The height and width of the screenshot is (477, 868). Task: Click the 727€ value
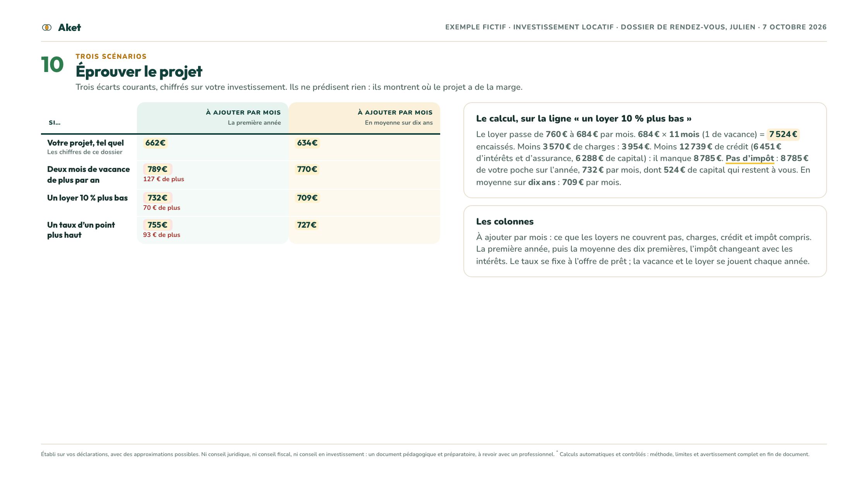(307, 225)
